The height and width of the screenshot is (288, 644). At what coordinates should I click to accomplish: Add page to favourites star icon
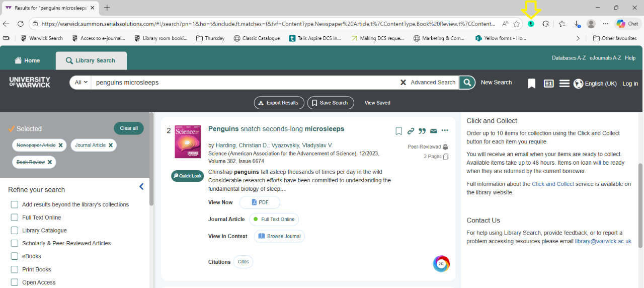coord(516,24)
